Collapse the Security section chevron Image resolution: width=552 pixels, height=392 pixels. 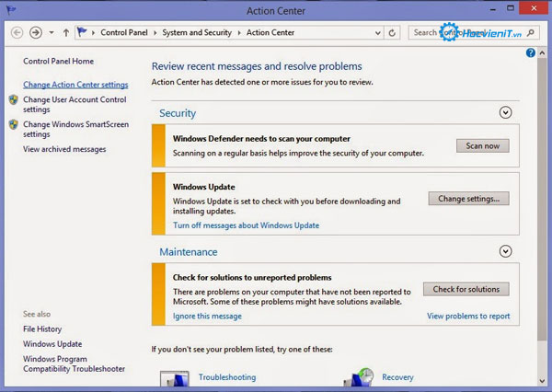click(x=505, y=112)
